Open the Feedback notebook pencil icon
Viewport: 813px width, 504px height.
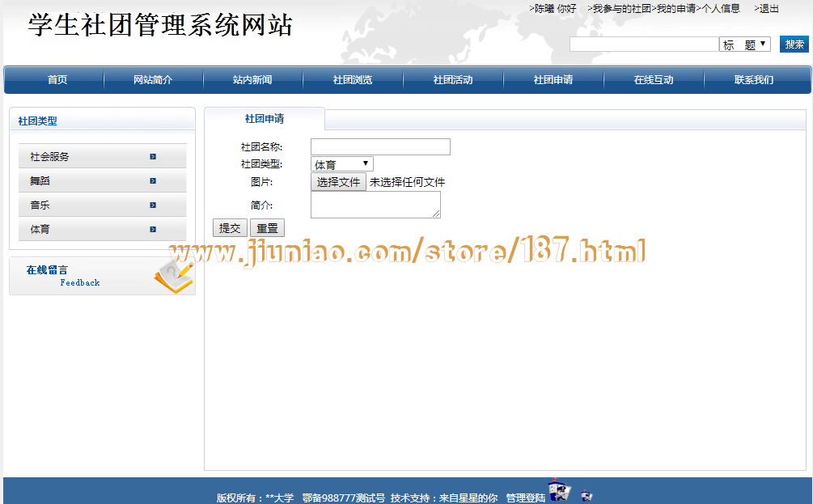tap(173, 276)
